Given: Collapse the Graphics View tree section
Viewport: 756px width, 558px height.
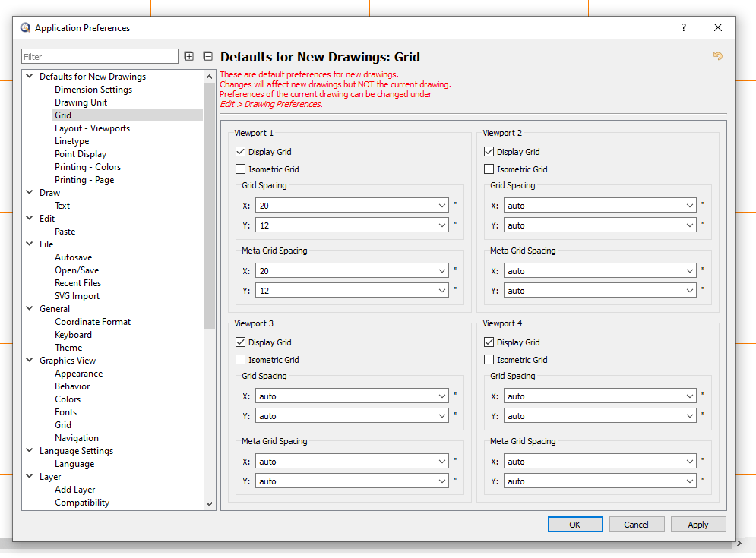Looking at the screenshot, I should [x=30, y=361].
